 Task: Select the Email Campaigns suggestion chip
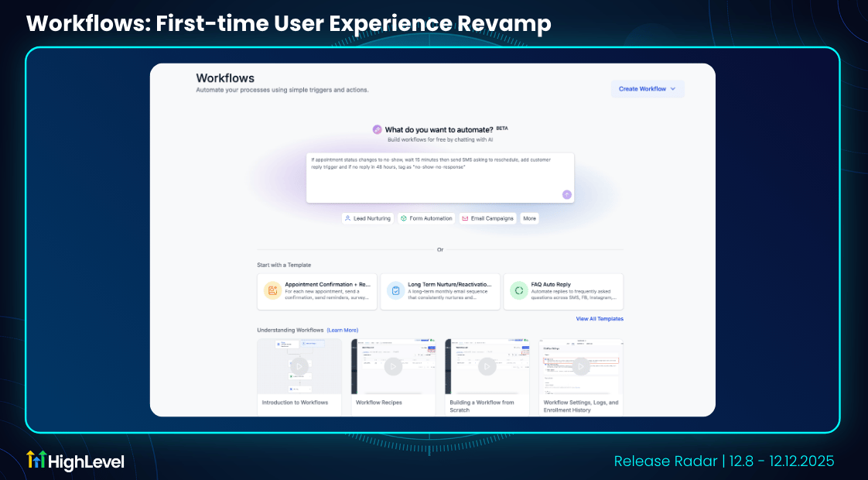(x=487, y=218)
